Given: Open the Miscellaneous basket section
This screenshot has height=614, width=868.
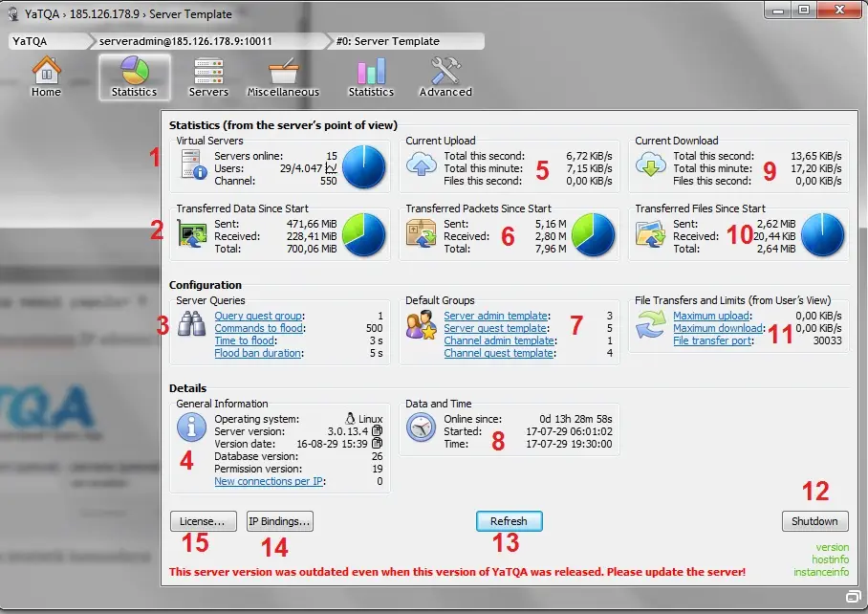Looking at the screenshot, I should pyautogui.click(x=283, y=77).
